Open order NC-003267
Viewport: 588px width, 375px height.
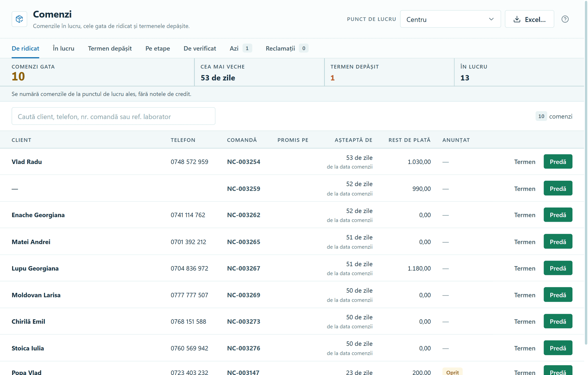point(243,268)
